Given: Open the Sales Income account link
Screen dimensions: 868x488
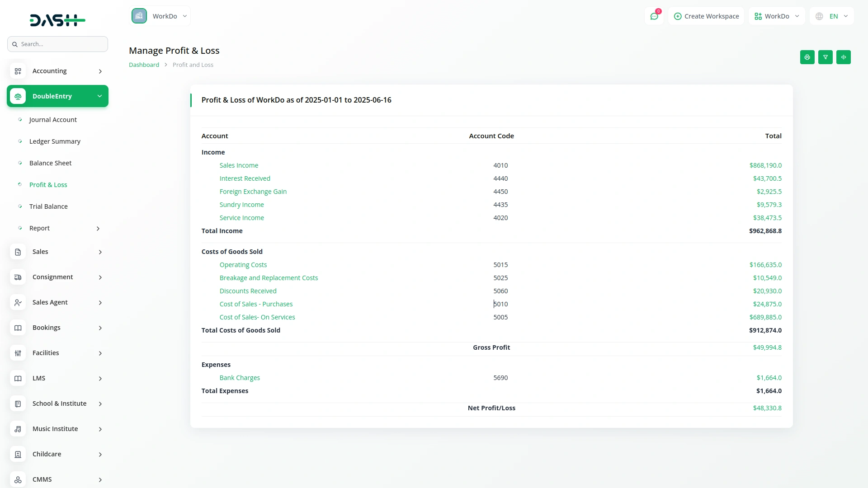Looking at the screenshot, I should 239,165.
